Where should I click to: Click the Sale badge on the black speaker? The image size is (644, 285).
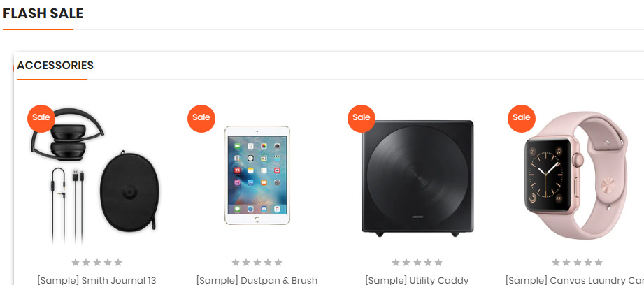[x=362, y=119]
